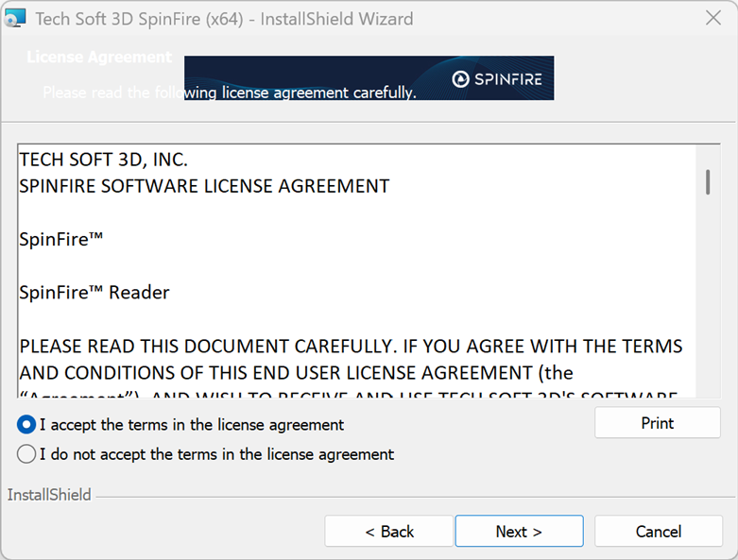738x560 pixels.
Task: Go back with the '< Back' button
Action: (388, 532)
